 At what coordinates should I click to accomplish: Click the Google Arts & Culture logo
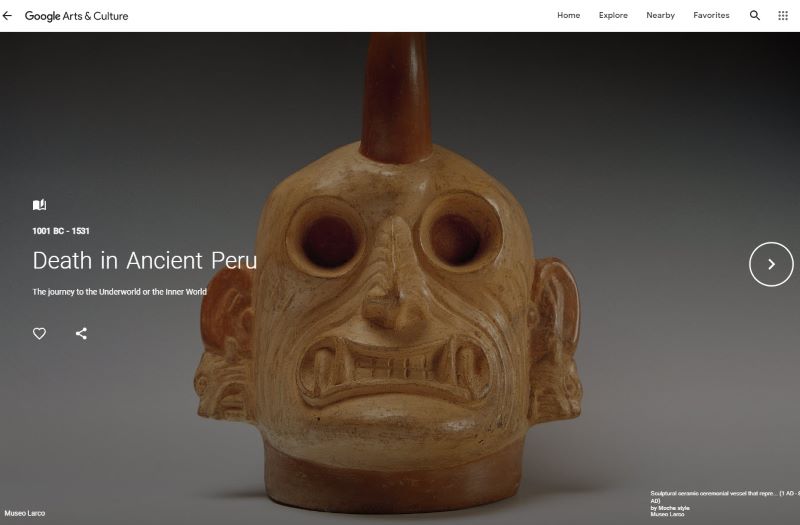tap(77, 16)
